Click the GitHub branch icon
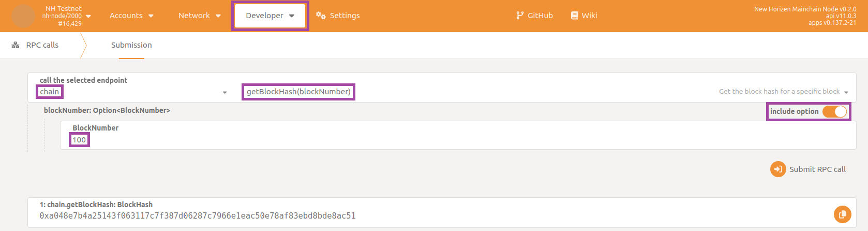This screenshot has height=231, width=868. point(520,16)
